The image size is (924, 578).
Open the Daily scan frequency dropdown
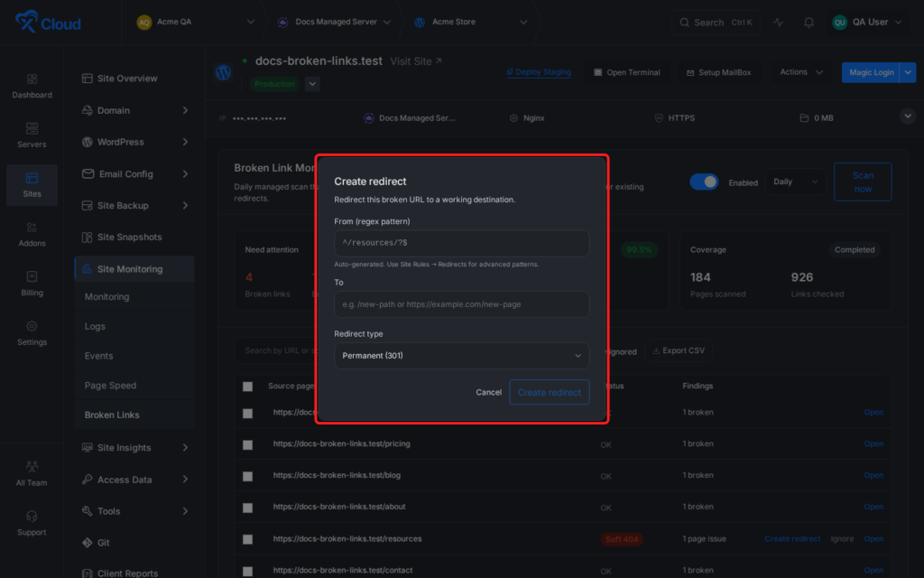795,182
